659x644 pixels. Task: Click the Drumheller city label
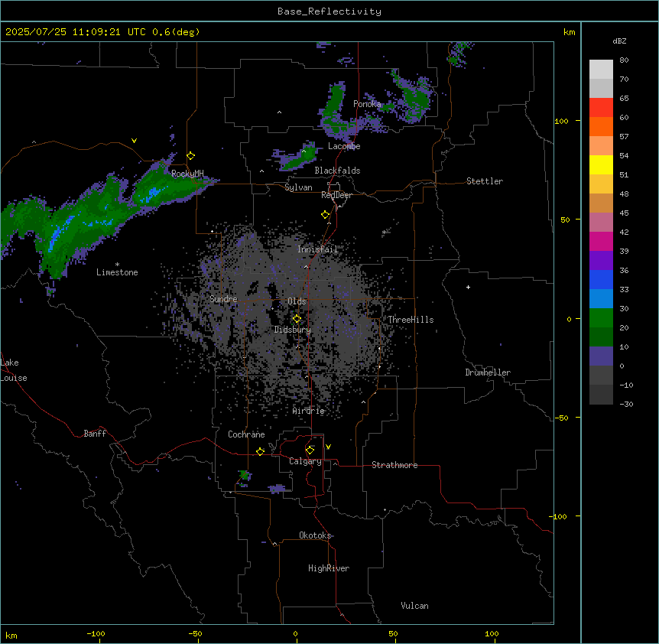tap(488, 372)
